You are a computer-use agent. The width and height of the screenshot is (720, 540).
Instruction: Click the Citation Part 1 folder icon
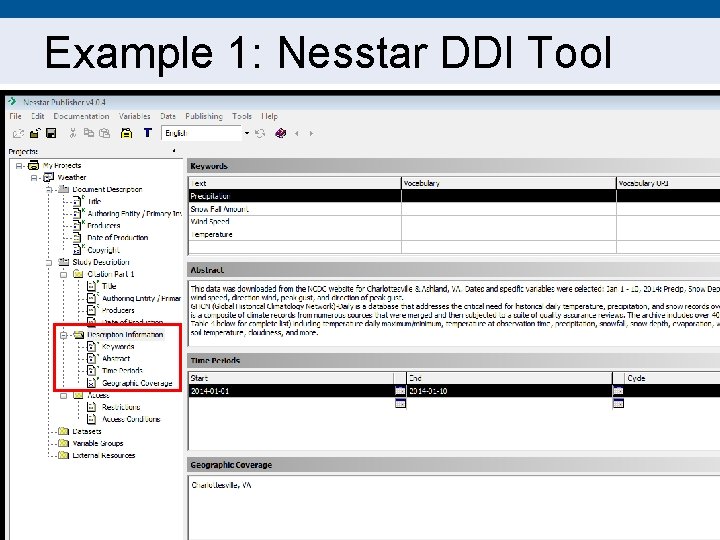[79, 274]
